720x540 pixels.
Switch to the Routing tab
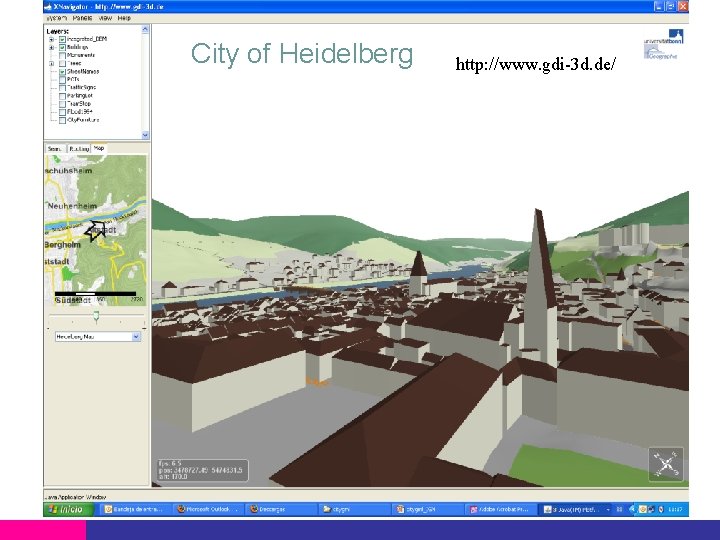click(x=79, y=149)
